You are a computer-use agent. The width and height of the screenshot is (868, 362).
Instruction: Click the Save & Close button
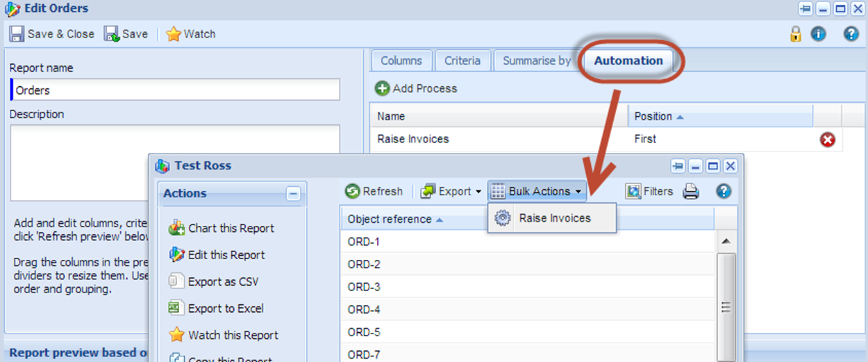tap(53, 34)
